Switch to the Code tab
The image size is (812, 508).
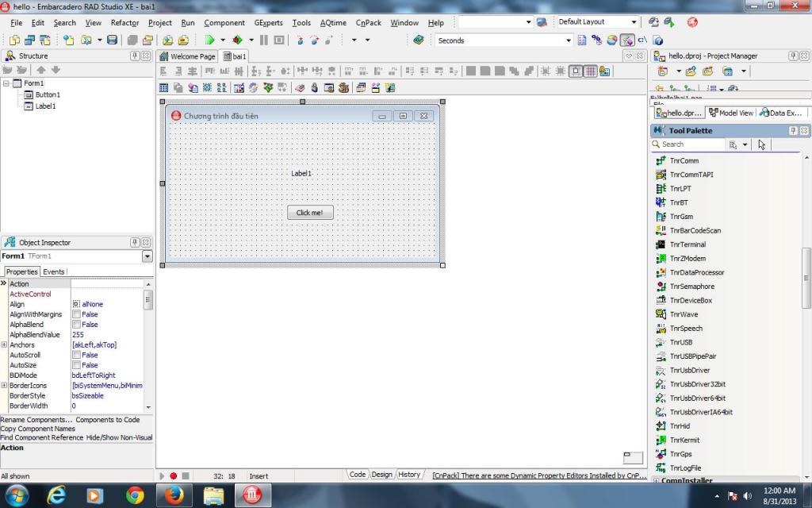(358, 475)
